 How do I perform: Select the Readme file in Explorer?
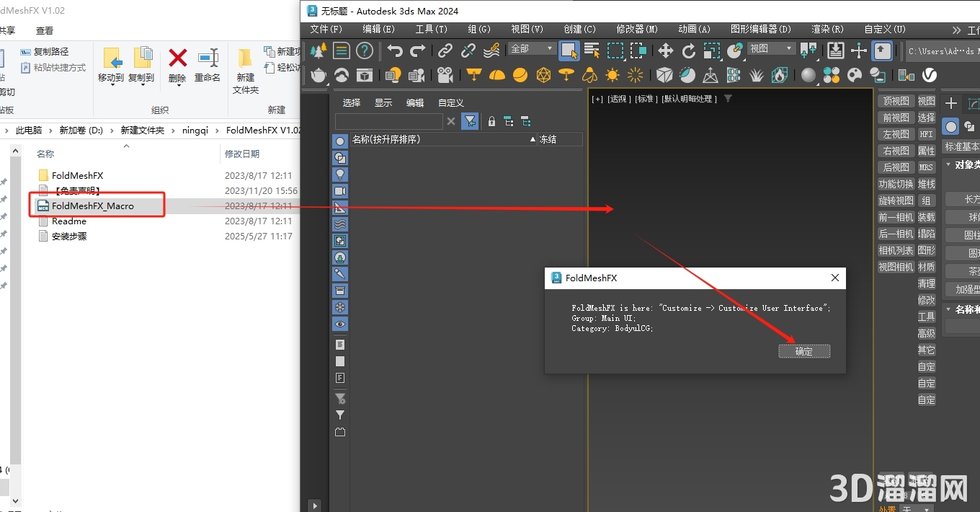coord(69,221)
